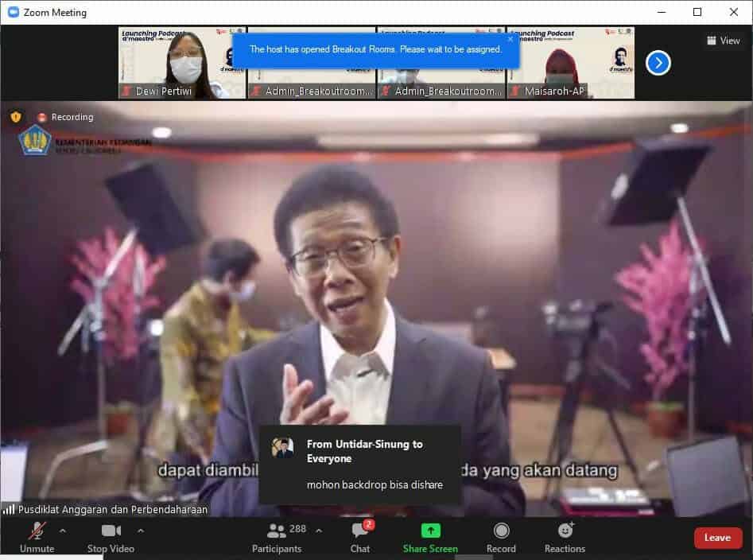
Task: Click speaker name Pusdiklat Anggaran dan Perbendaharaan
Action: (x=113, y=510)
